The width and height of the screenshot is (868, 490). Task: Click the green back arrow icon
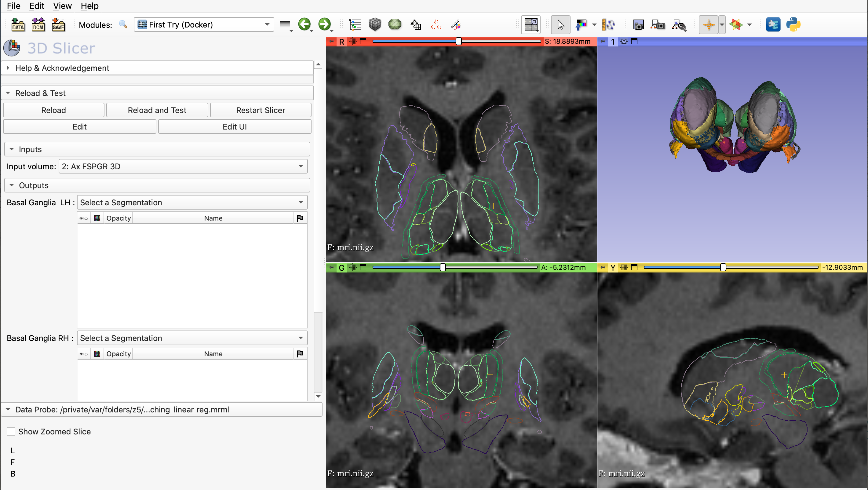304,24
